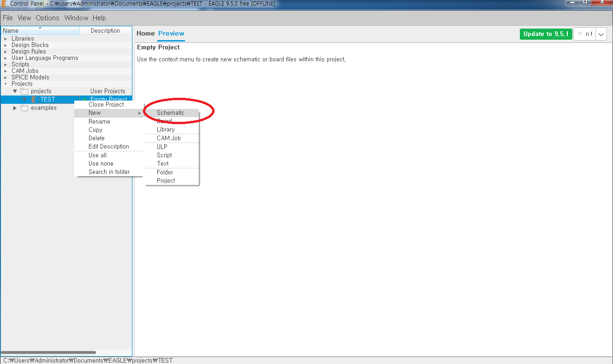
Task: Create a new ULP from submenu
Action: click(172, 147)
